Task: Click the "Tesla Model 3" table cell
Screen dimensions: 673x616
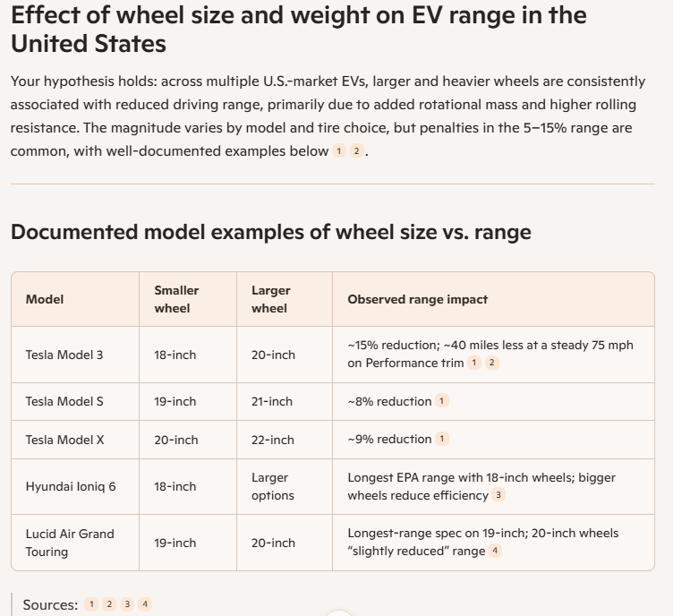Action: [x=64, y=355]
